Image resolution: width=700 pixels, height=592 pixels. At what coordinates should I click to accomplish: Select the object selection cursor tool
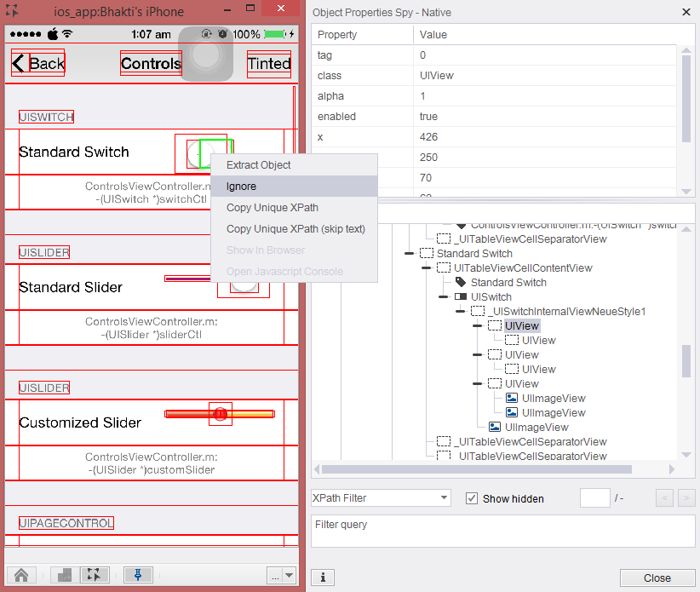pos(95,575)
